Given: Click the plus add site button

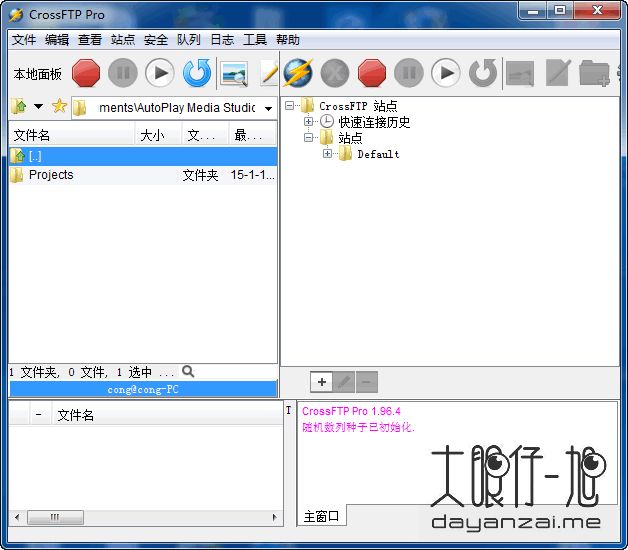Looking at the screenshot, I should [322, 382].
